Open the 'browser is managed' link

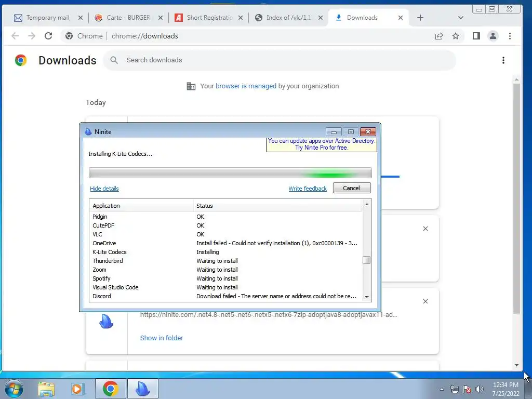click(246, 86)
